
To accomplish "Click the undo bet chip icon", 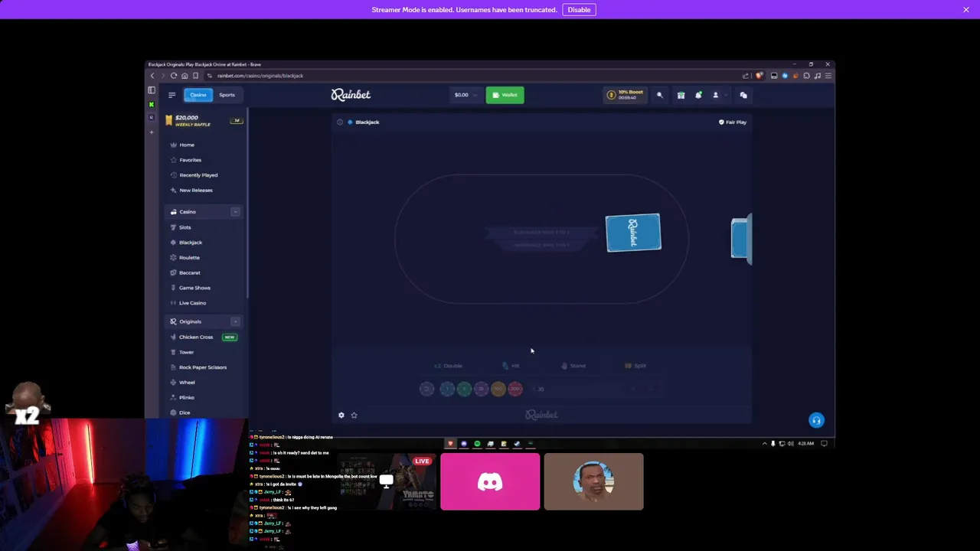I will [426, 389].
